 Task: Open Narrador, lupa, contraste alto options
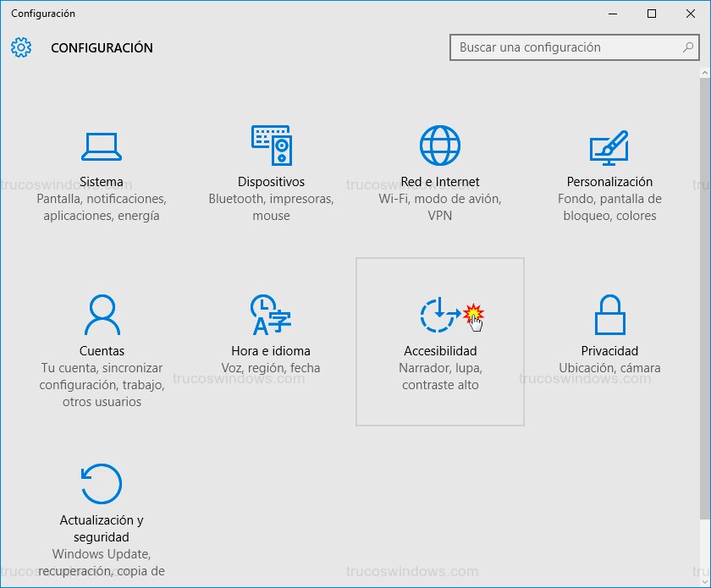click(439, 376)
